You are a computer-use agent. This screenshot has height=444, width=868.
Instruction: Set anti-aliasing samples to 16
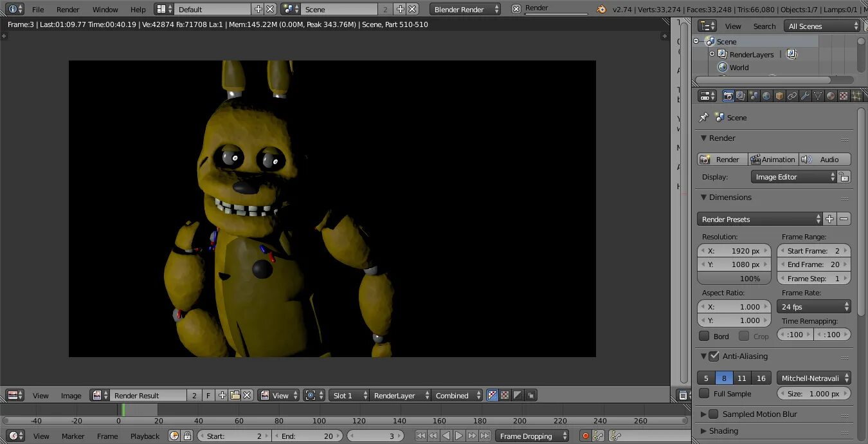coord(761,378)
